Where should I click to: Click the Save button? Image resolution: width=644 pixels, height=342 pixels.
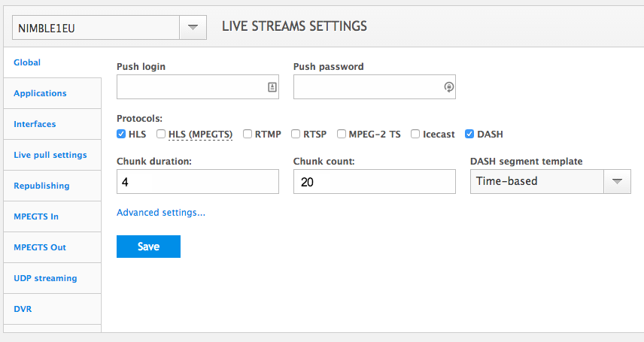(x=148, y=247)
